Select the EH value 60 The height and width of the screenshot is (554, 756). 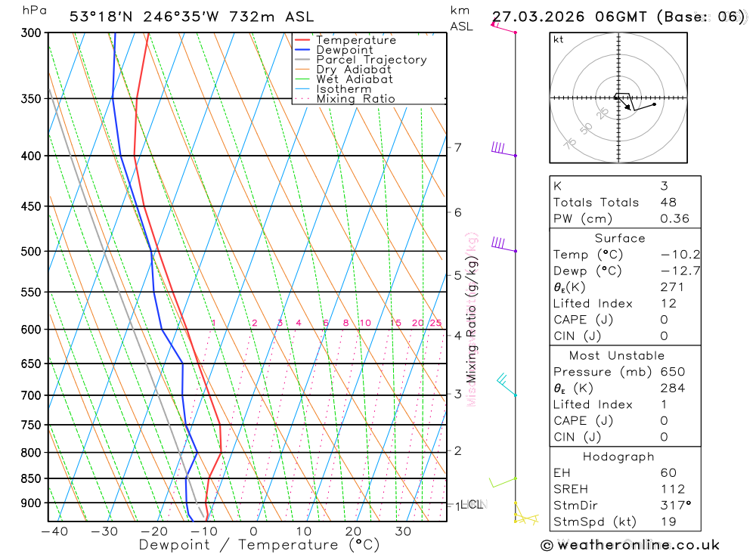click(668, 473)
